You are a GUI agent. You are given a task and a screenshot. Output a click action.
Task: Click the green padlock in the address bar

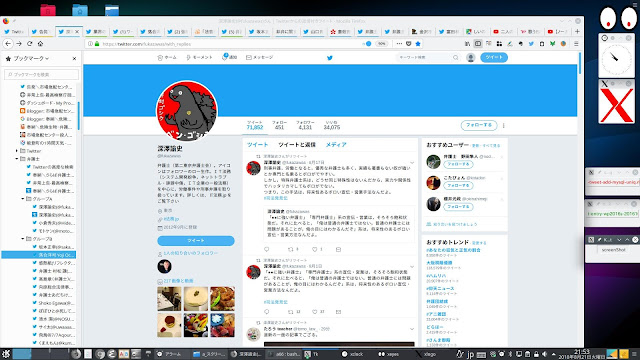97,44
